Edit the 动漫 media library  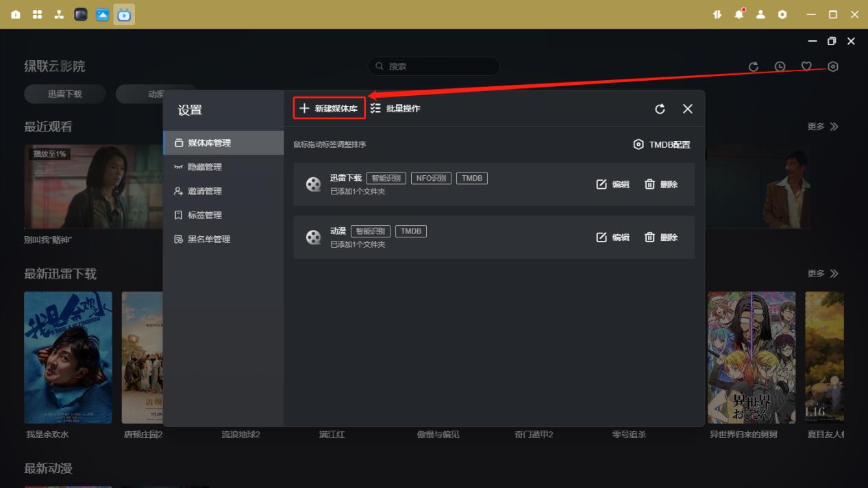613,237
